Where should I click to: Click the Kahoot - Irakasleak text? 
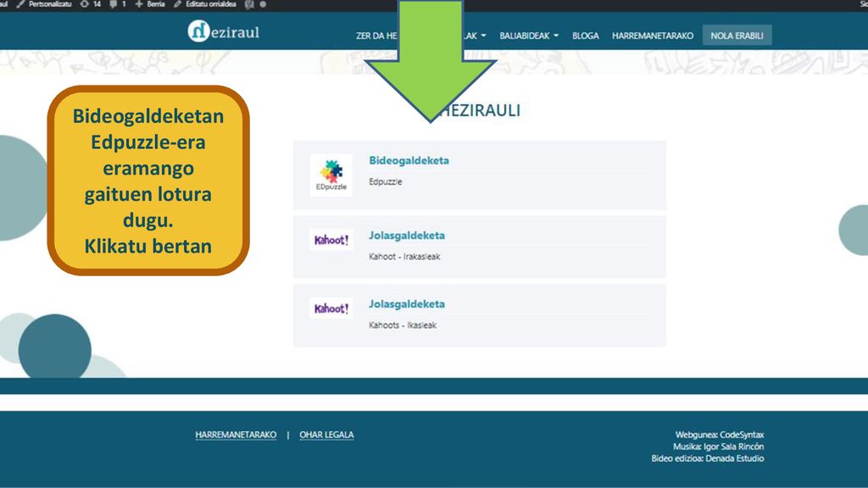(x=404, y=256)
